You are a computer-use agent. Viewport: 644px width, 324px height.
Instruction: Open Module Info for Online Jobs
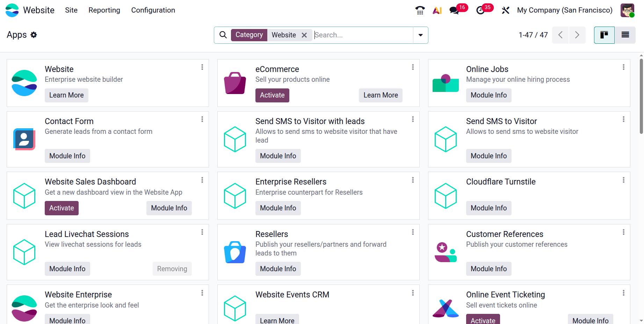pyautogui.click(x=489, y=95)
